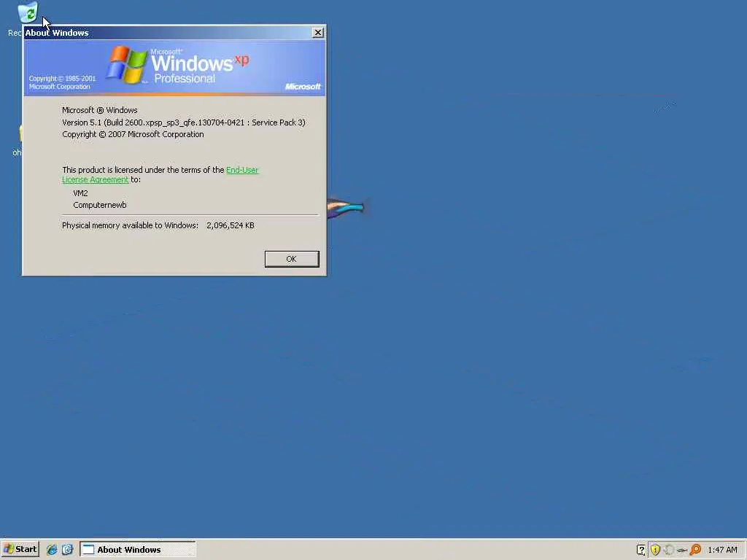The image size is (747, 560).
Task: Click the licensed user name VM2
Action: (80, 193)
